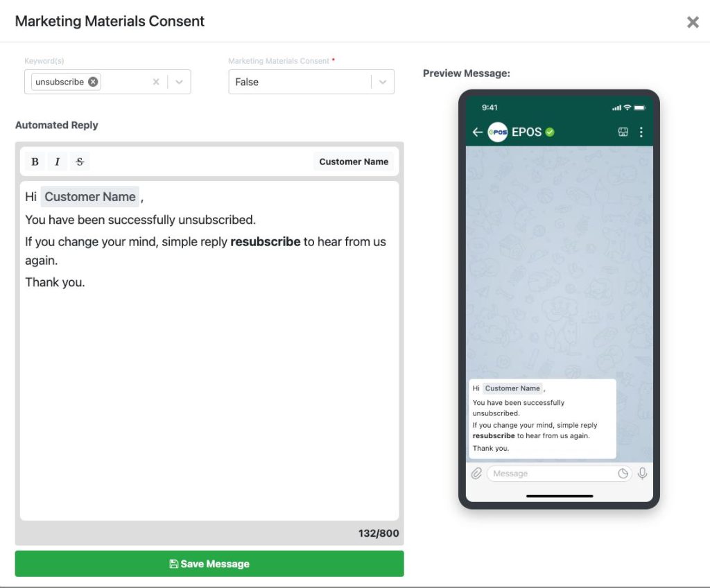Toggle bold formatting in the editor
Image resolution: width=710 pixels, height=588 pixels.
pyautogui.click(x=35, y=162)
